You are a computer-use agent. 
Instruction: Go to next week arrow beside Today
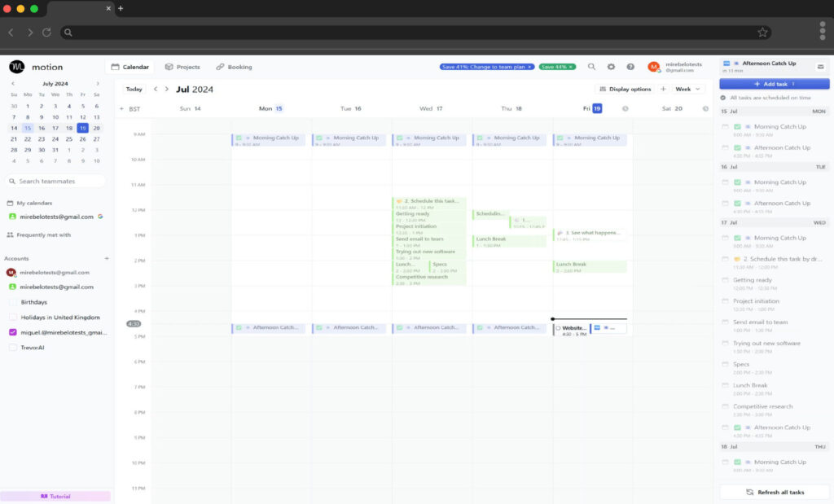166,89
